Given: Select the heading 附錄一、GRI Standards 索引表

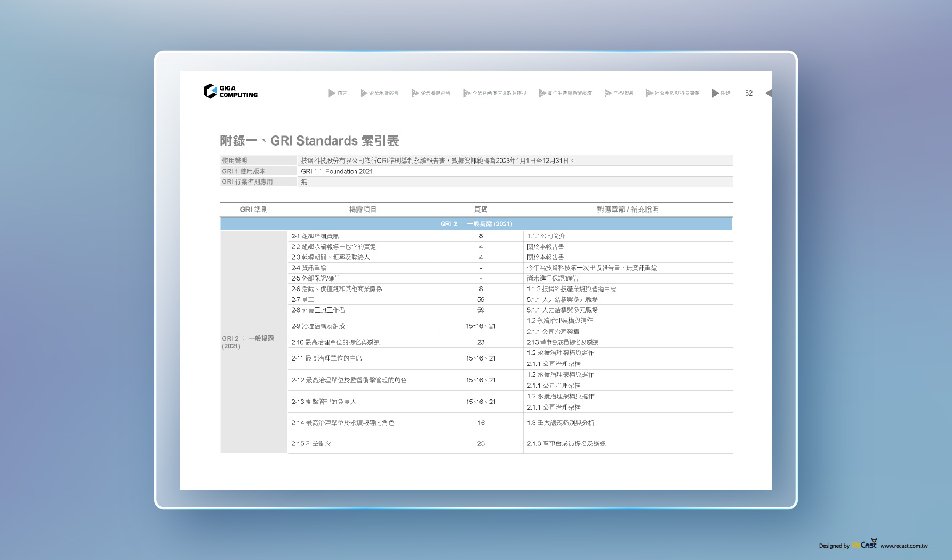Looking at the screenshot, I should [309, 141].
